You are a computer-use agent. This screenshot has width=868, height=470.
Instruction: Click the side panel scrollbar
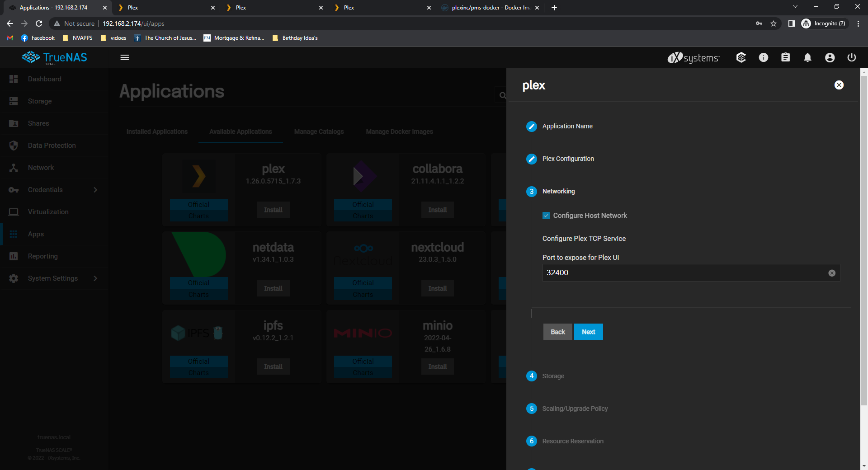tap(864, 240)
